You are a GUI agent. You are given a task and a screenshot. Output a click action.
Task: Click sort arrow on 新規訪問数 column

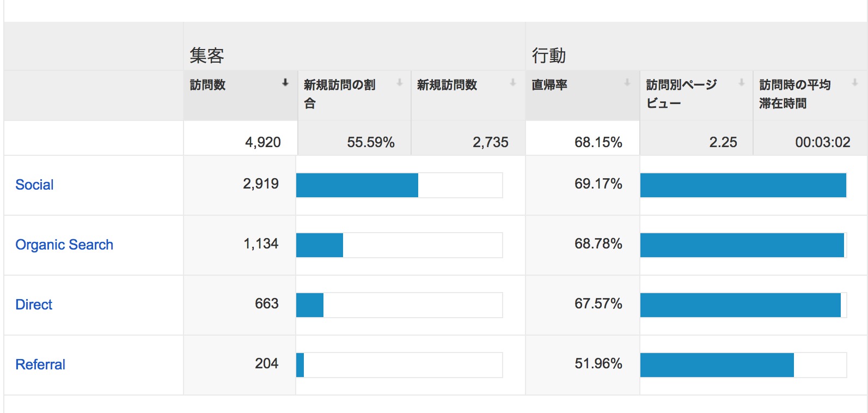pos(512,83)
